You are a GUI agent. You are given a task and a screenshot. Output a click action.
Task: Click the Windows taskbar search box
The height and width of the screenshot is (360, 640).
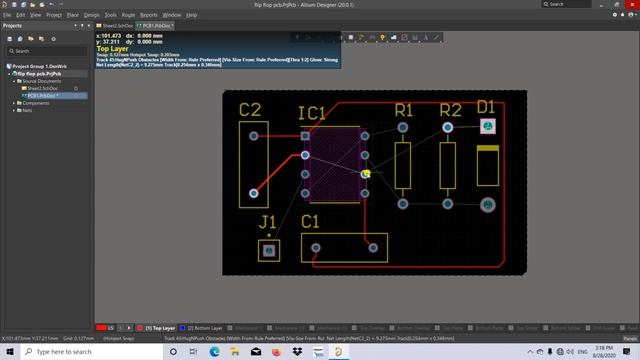tap(92, 351)
